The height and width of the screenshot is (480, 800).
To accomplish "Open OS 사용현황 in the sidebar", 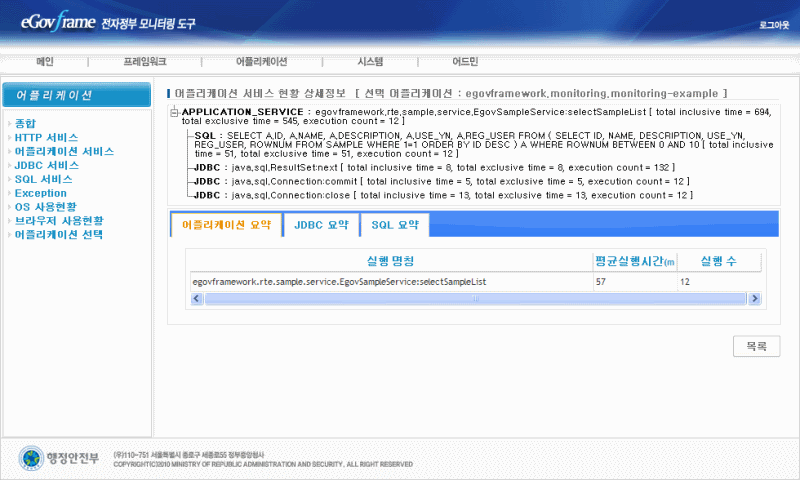I will tap(45, 207).
